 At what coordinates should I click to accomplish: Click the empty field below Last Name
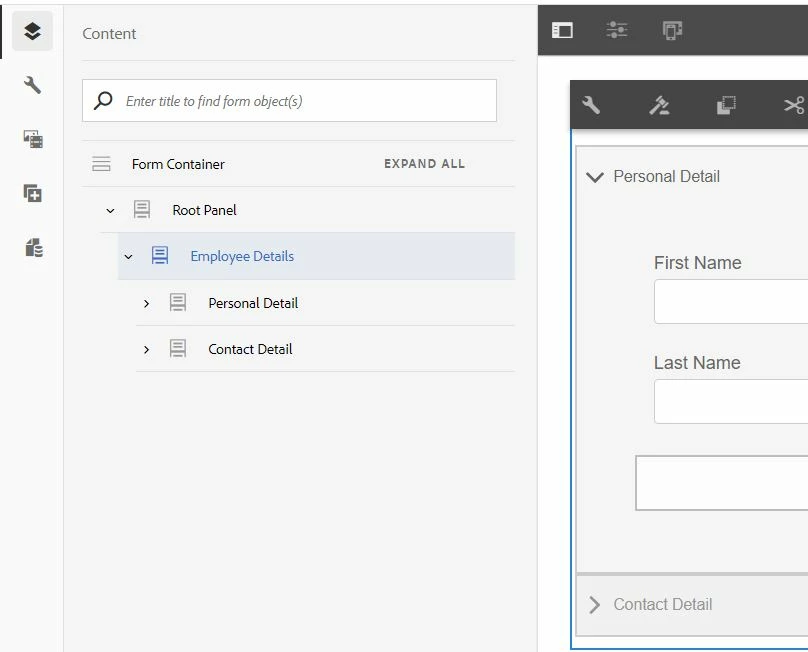point(721,483)
